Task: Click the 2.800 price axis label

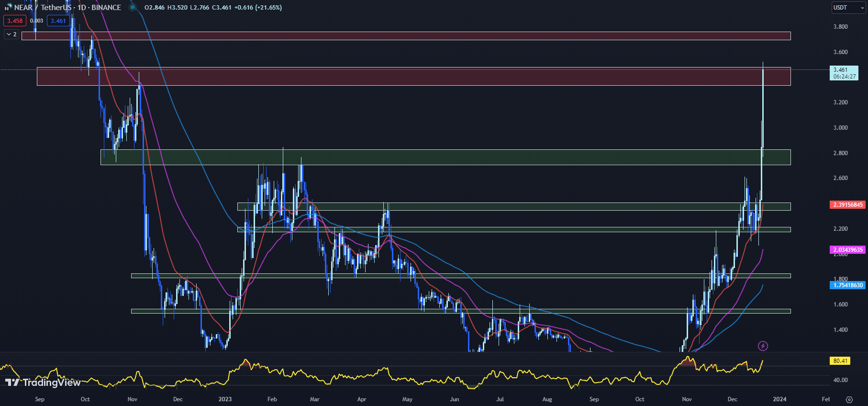Action: (840, 153)
